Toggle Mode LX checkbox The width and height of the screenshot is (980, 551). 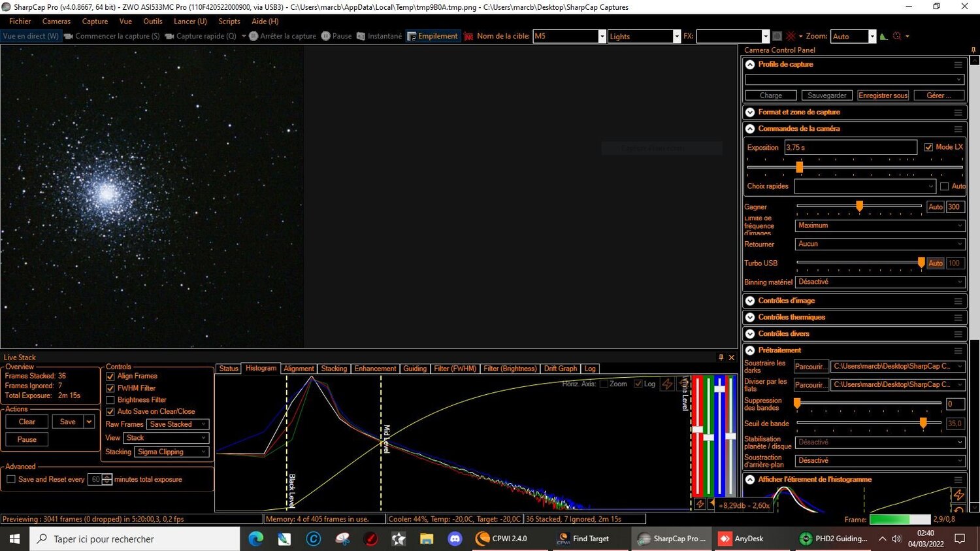click(x=928, y=147)
